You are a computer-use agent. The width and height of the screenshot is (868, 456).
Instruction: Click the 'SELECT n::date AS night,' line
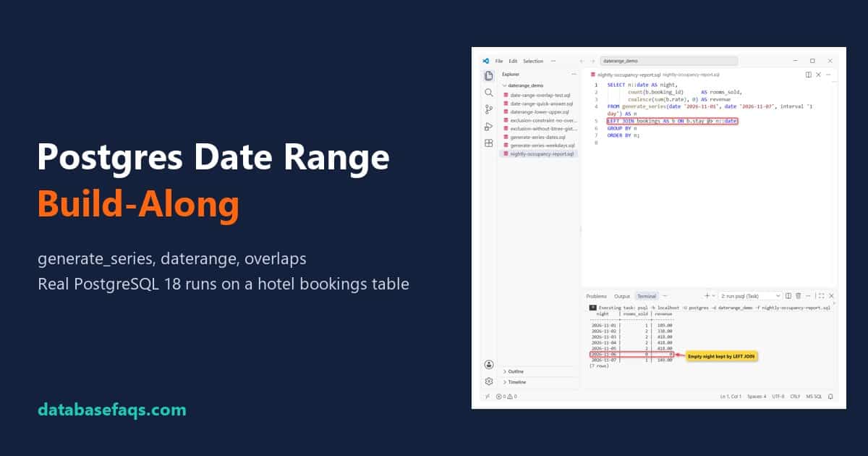[x=642, y=85]
